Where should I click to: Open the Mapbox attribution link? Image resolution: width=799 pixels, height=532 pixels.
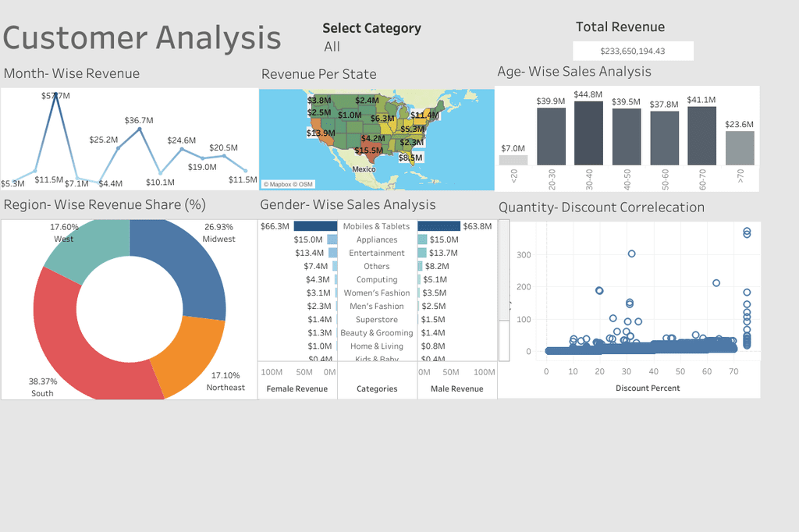click(x=289, y=184)
